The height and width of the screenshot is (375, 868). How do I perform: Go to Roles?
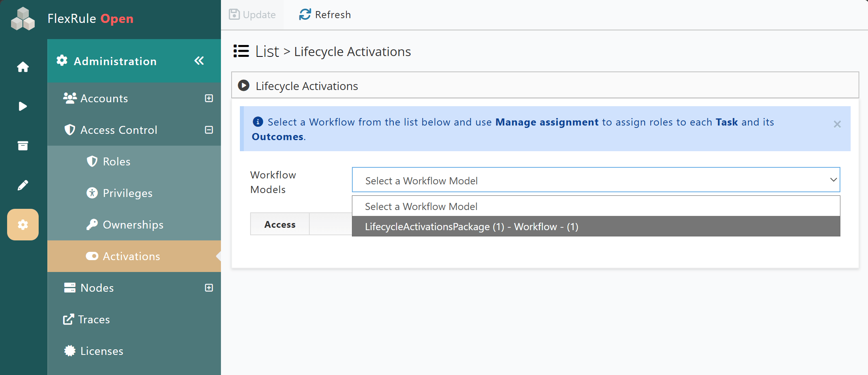[134, 161]
